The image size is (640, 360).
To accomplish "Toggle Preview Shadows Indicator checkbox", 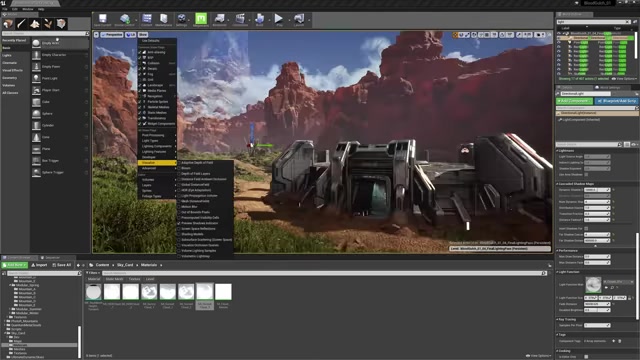I will point(179,223).
